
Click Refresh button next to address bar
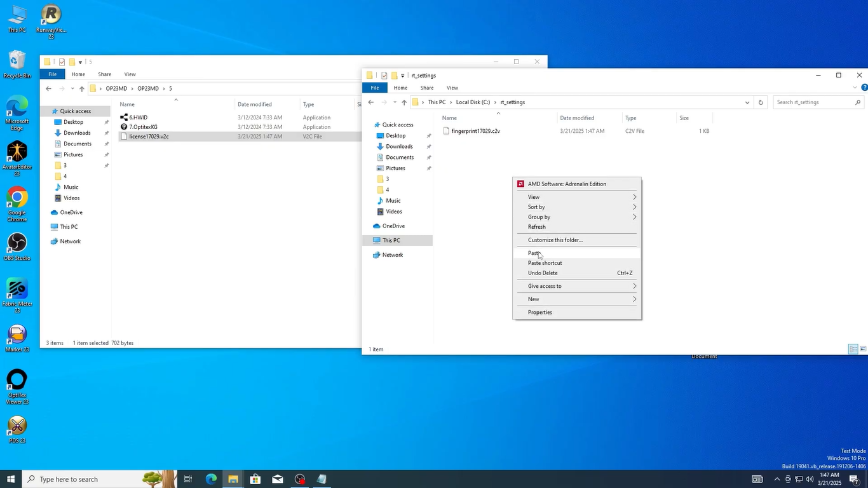pyautogui.click(x=761, y=102)
